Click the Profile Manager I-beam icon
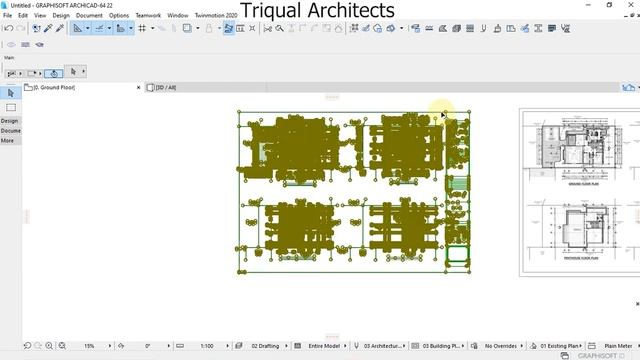The height and width of the screenshot is (360, 640). pos(538,28)
